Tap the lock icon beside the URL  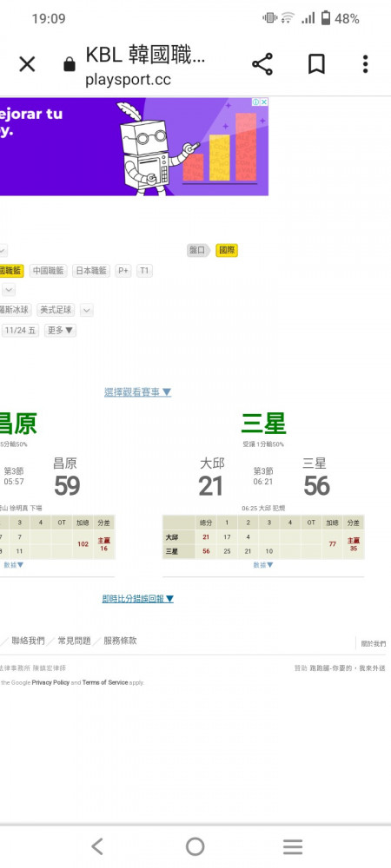click(70, 65)
